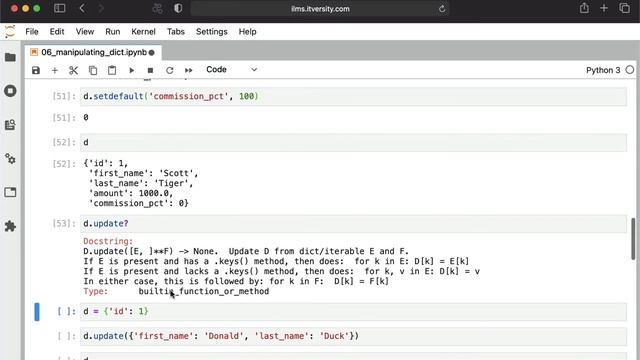This screenshot has width=640, height=360.
Task: Click the notebook vertical scrollbar
Action: pyautogui.click(x=633, y=239)
